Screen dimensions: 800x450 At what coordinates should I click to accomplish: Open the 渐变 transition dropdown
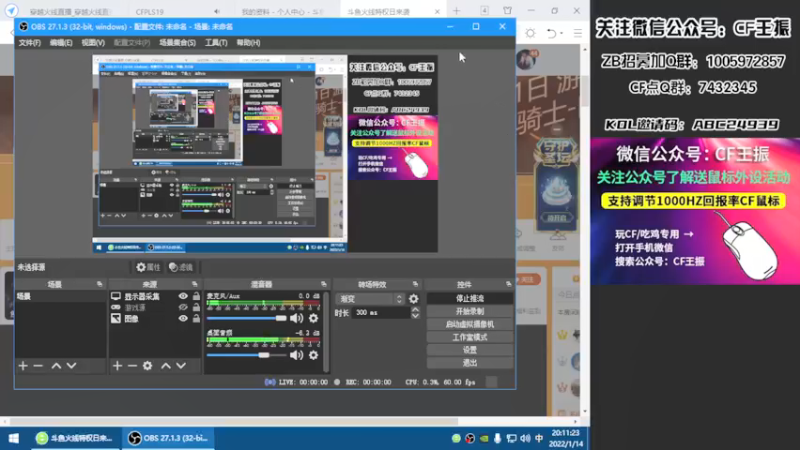[370, 299]
